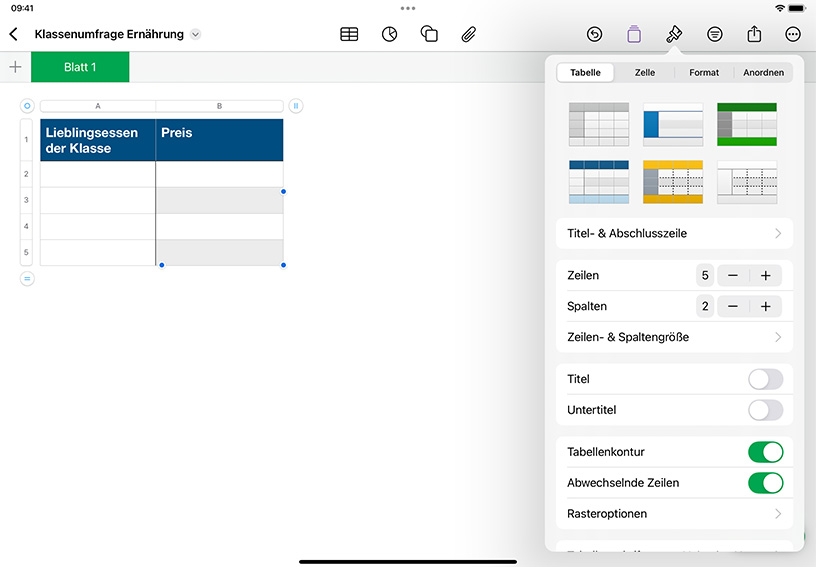Enable the Titel toggle

click(x=765, y=379)
